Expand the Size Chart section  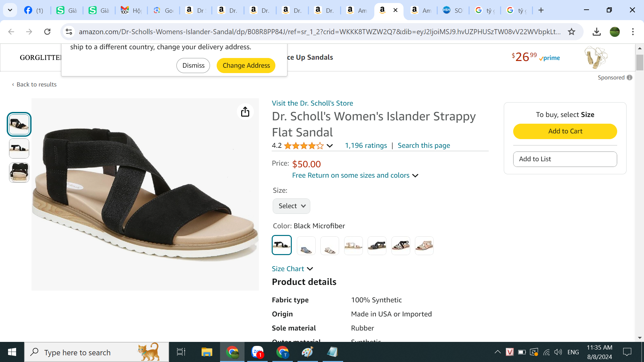click(x=292, y=269)
